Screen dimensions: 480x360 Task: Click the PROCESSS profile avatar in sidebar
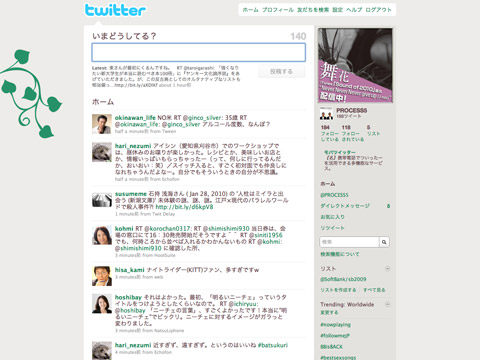pos(326,113)
